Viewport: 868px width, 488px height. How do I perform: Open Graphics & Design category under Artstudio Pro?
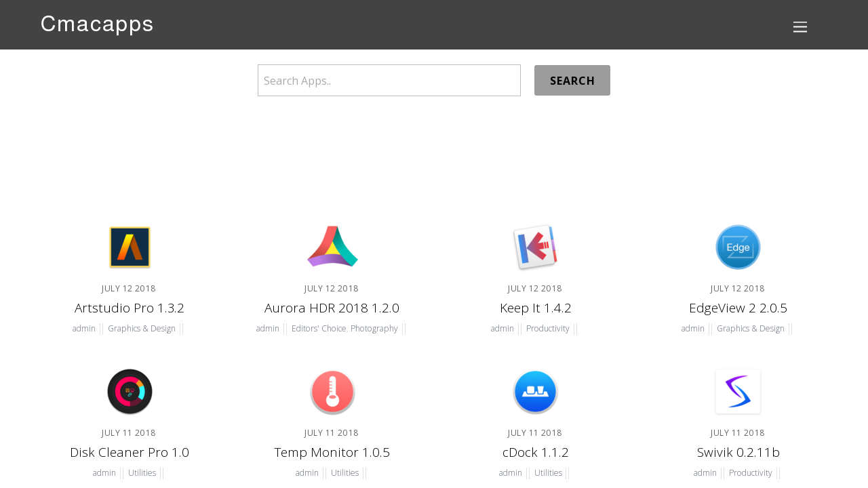click(142, 329)
